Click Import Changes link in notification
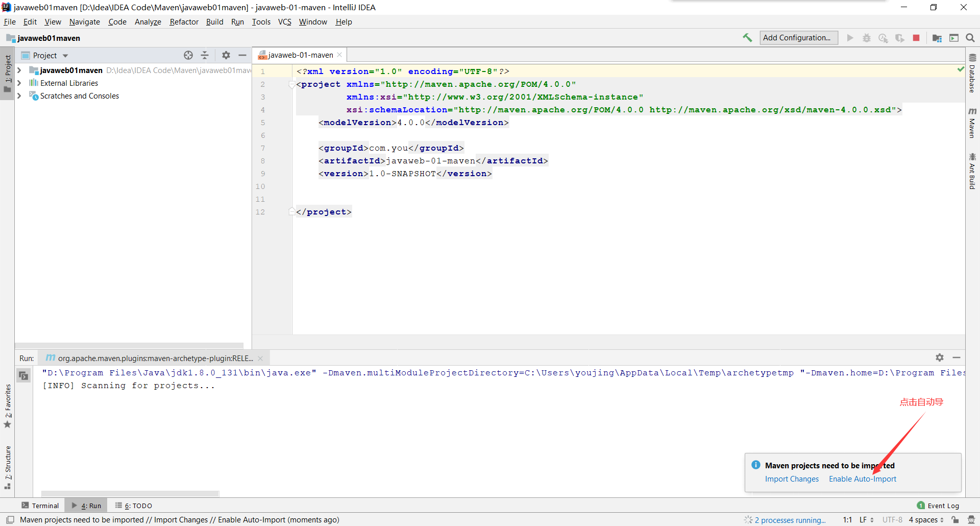Image resolution: width=980 pixels, height=526 pixels. (792, 479)
